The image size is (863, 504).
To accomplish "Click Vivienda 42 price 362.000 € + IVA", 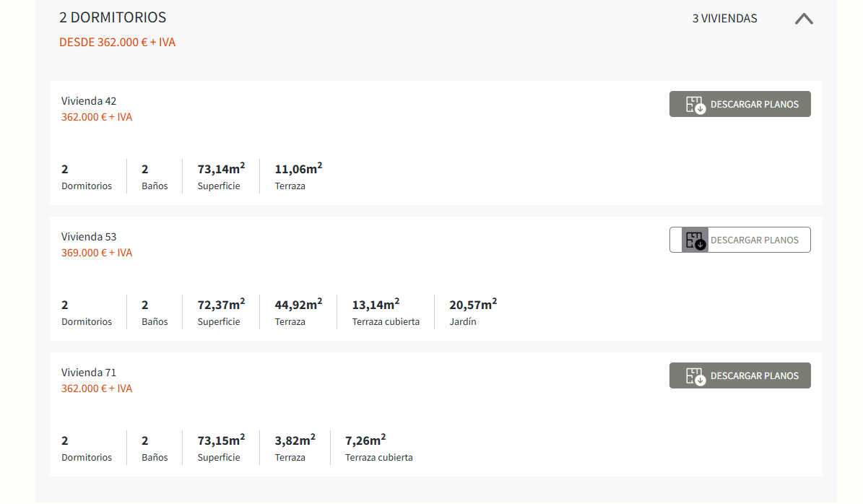I will pyautogui.click(x=97, y=117).
